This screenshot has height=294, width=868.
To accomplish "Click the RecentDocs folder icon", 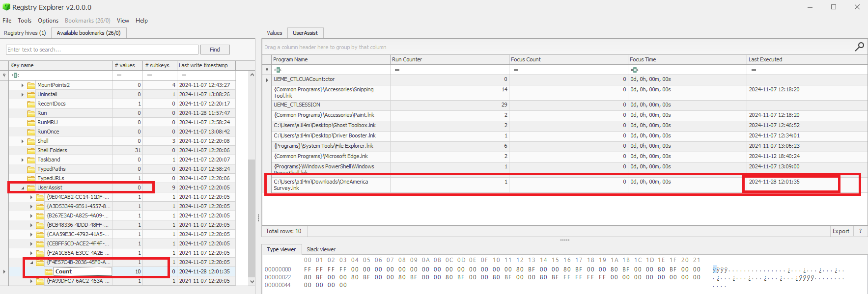I will coord(31,104).
